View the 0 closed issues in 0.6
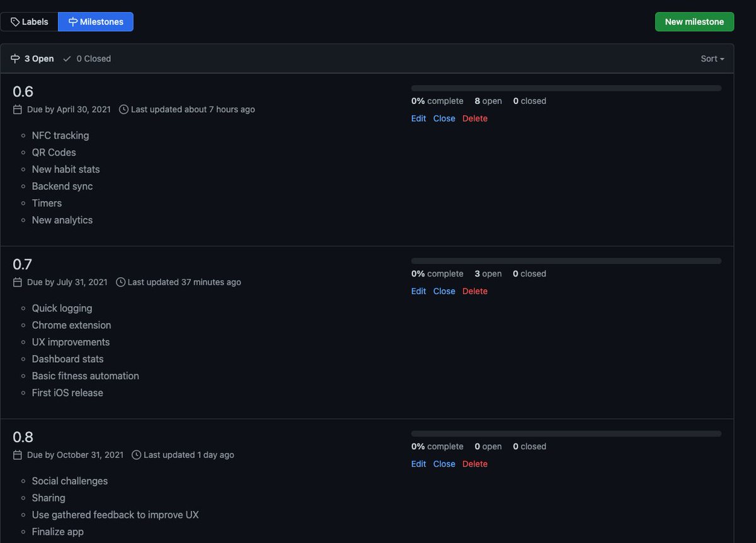 529,101
